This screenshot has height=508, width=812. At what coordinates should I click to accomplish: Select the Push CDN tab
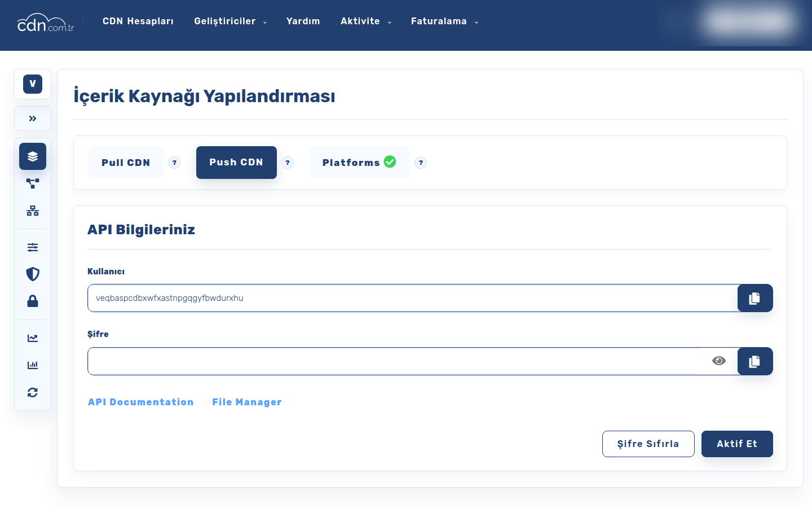click(236, 163)
